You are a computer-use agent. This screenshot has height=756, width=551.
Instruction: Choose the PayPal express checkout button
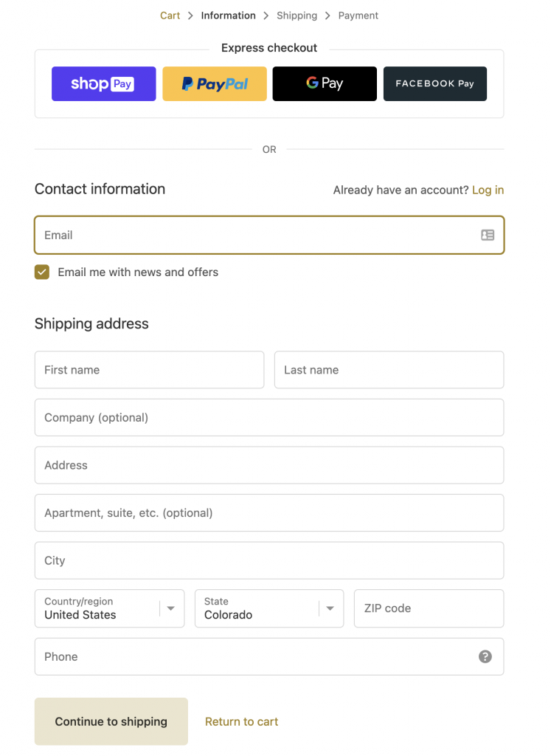click(x=215, y=83)
